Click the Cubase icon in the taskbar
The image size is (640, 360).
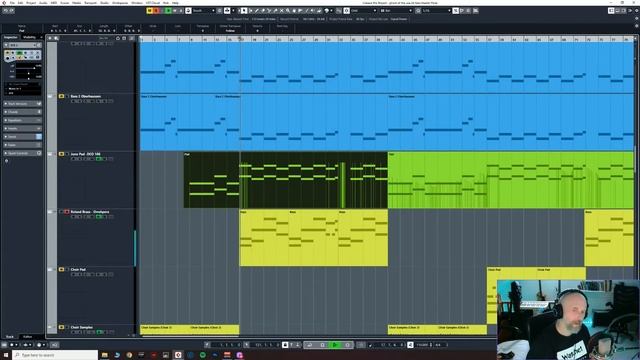point(178,355)
